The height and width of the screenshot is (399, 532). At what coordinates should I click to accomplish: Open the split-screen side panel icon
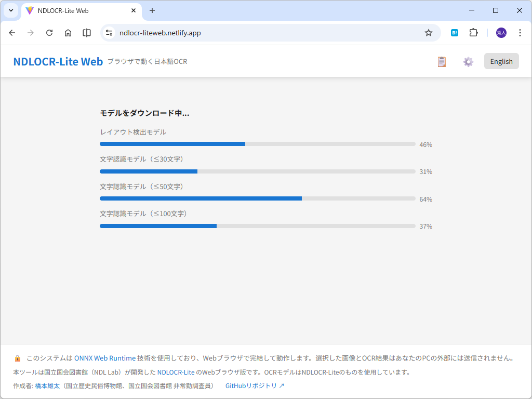pyautogui.click(x=87, y=32)
